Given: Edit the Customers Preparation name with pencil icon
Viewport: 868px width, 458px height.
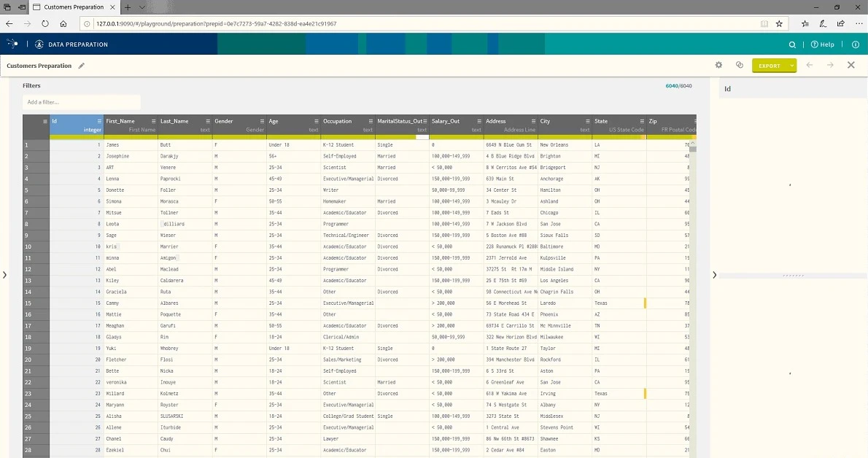Looking at the screenshot, I should pos(82,66).
